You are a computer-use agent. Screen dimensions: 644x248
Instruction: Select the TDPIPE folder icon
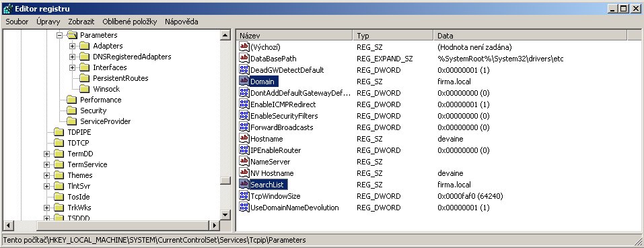coord(59,132)
